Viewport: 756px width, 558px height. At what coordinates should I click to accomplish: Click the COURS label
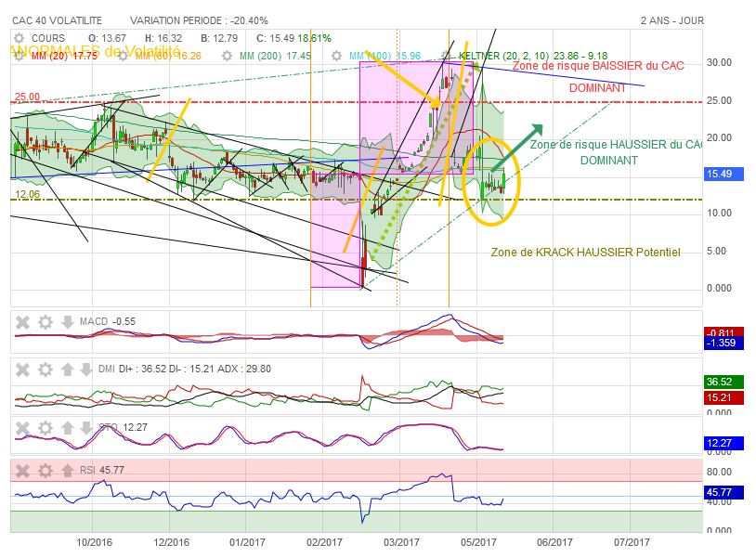(x=48, y=38)
